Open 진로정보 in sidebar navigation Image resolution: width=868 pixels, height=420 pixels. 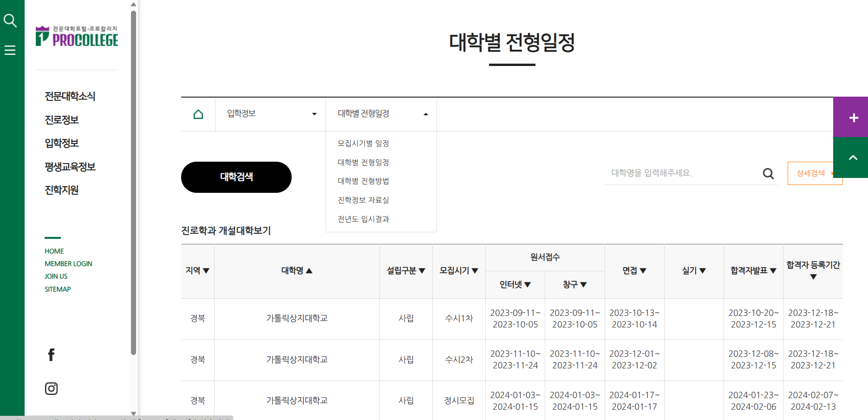point(62,120)
